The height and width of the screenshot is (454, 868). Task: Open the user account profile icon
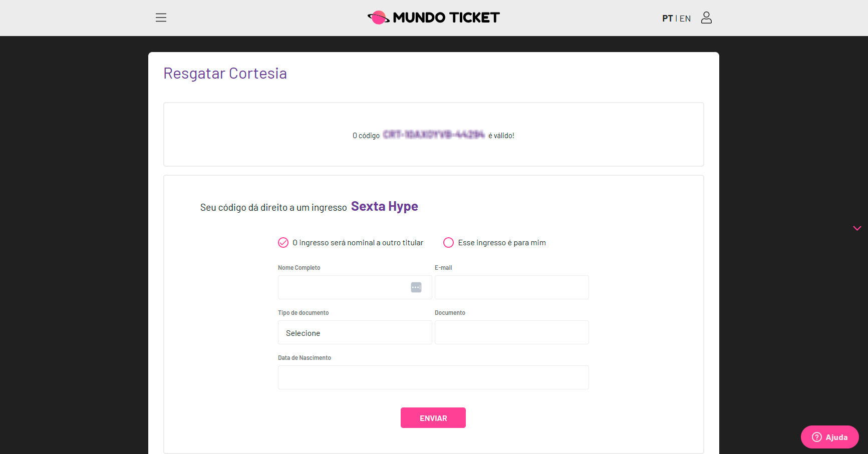706,18
